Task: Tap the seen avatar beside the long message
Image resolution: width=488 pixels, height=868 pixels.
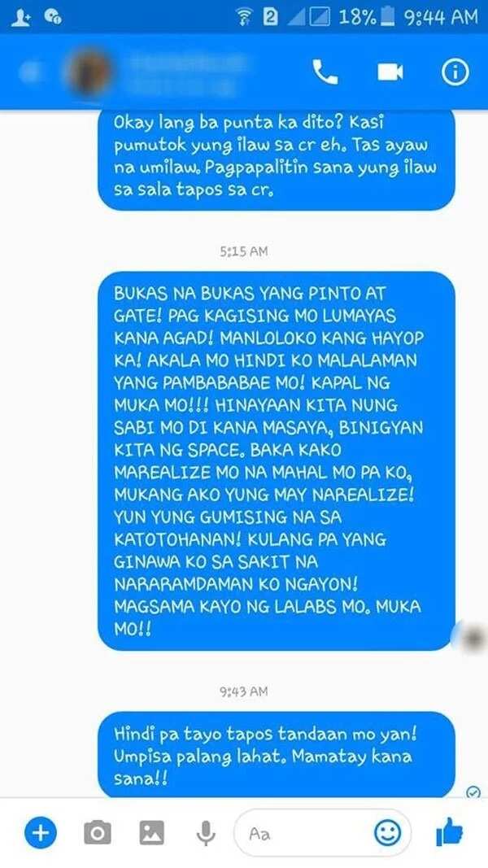Action: click(x=472, y=639)
